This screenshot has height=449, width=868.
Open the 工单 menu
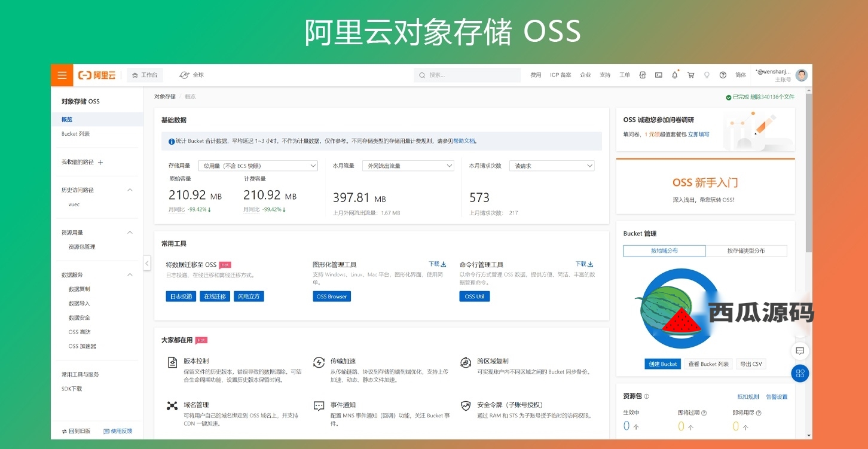click(x=625, y=75)
